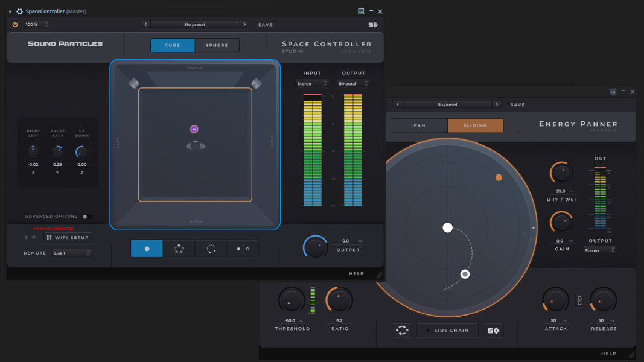Click the WiFi status icon
644x362 pixels.
tap(34, 238)
